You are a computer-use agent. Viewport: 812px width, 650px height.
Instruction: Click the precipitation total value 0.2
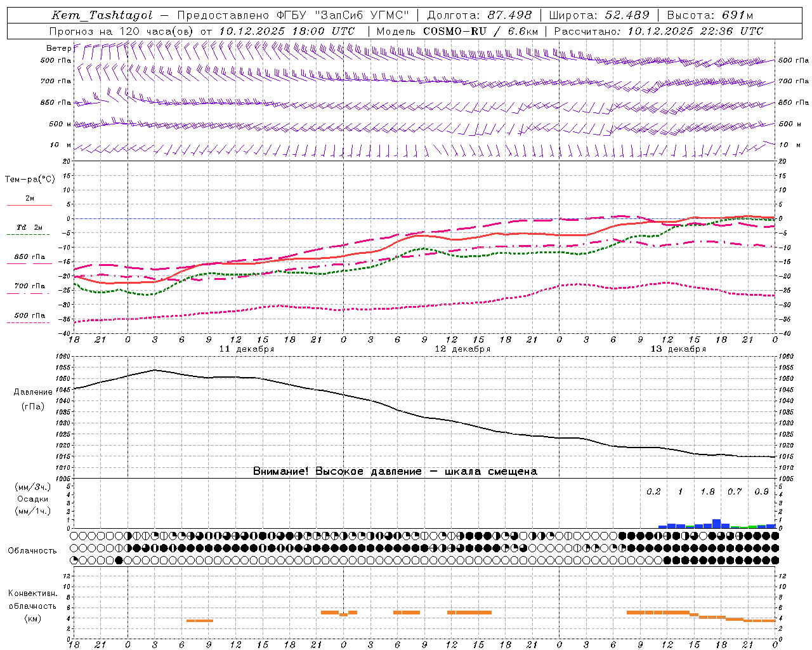tap(653, 492)
